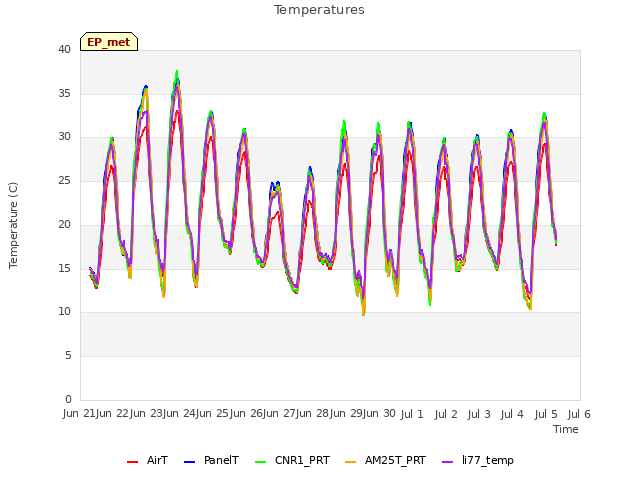640x480 pixels.
Task: Click the Jun 26 x-axis tick label
Action: point(246,414)
